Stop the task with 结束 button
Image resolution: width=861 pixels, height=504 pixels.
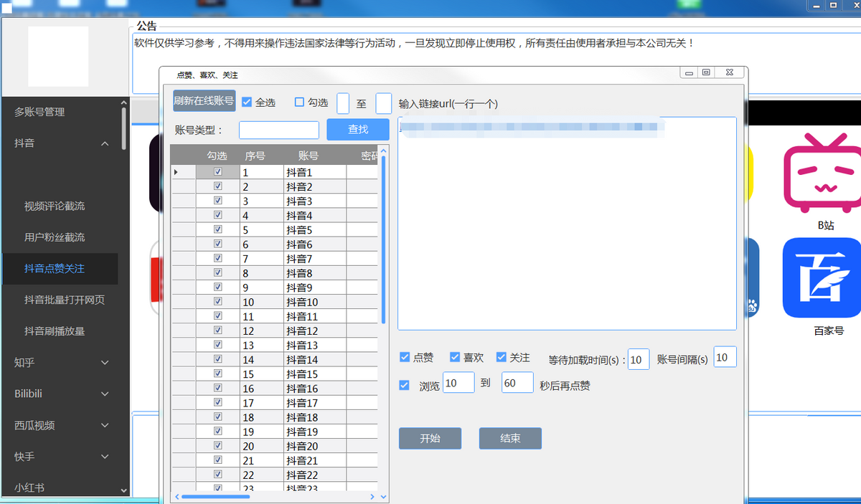510,438
